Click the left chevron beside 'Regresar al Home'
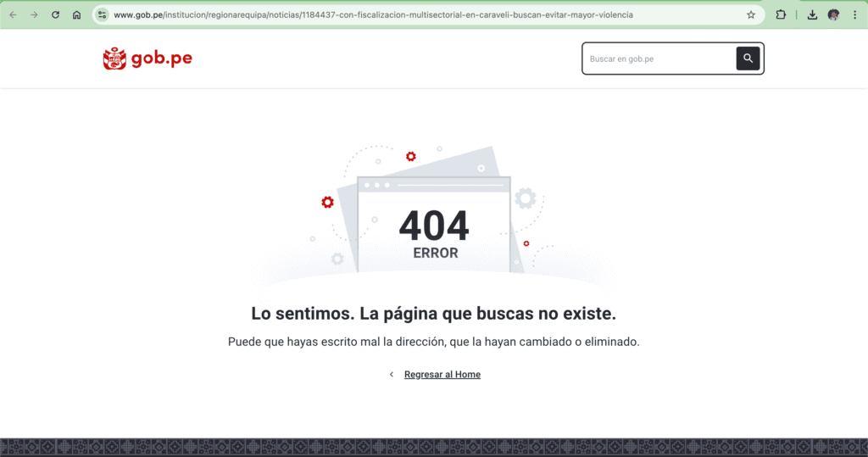Image resolution: width=868 pixels, height=457 pixels. [392, 374]
